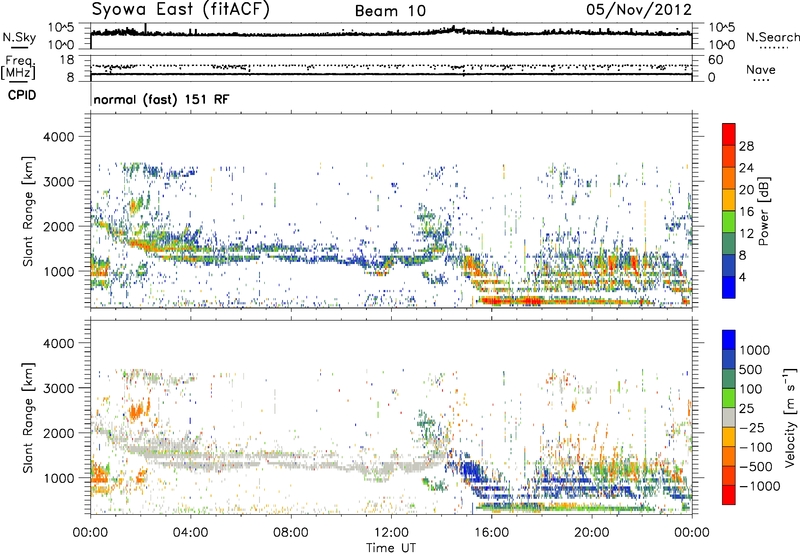Click the 'Beam 10' label
Image resolution: width=800 pixels, height=554 pixels.
click(x=390, y=11)
